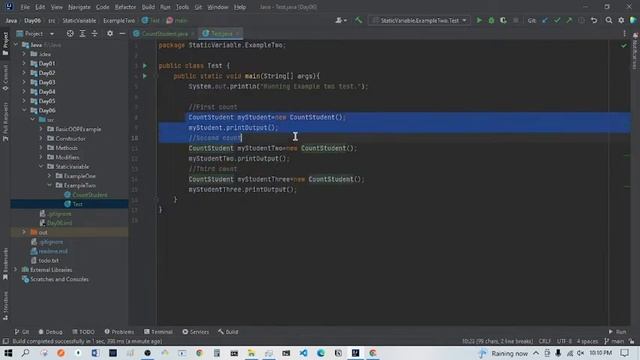
Task: Select opened file locate icon in Project panel
Action: coord(70,33)
